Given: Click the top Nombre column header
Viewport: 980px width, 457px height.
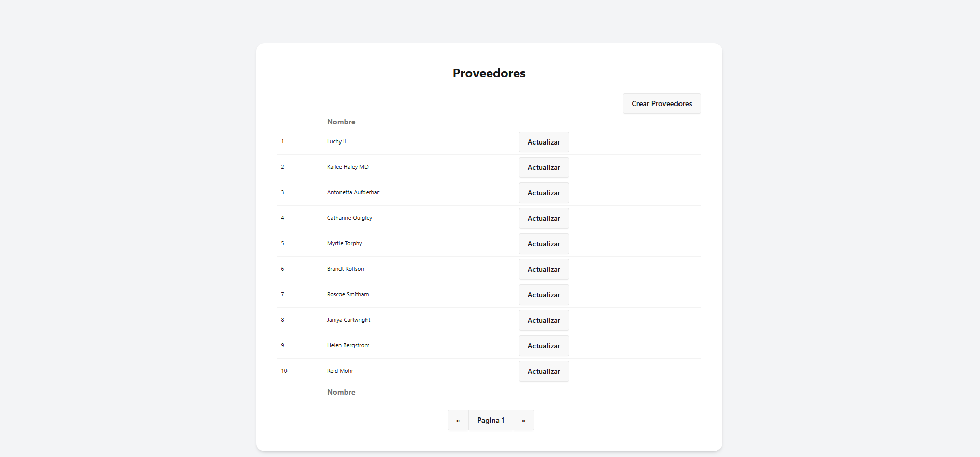Looking at the screenshot, I should pyautogui.click(x=341, y=122).
